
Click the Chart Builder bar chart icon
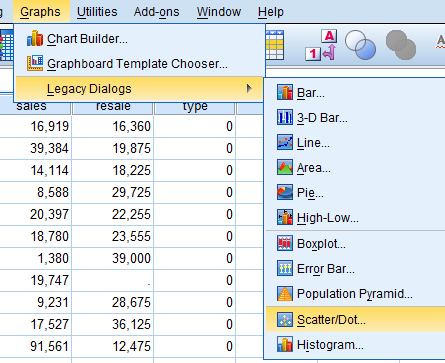[x=35, y=39]
